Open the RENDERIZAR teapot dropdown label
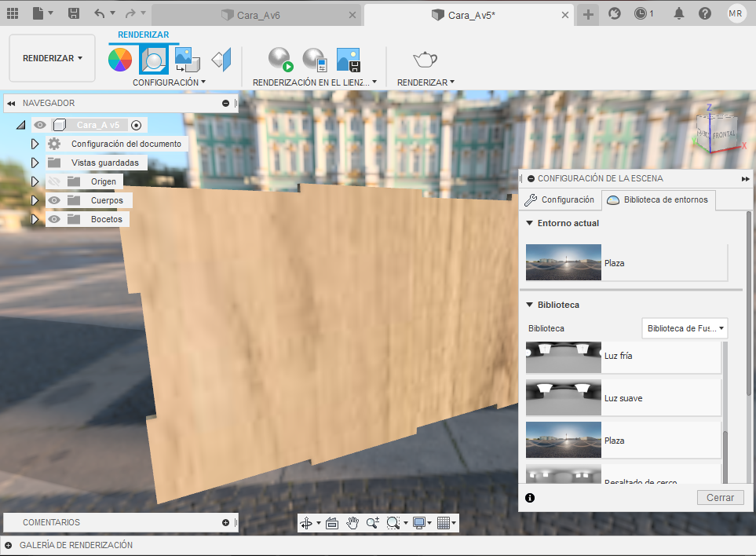The image size is (756, 556). (425, 82)
